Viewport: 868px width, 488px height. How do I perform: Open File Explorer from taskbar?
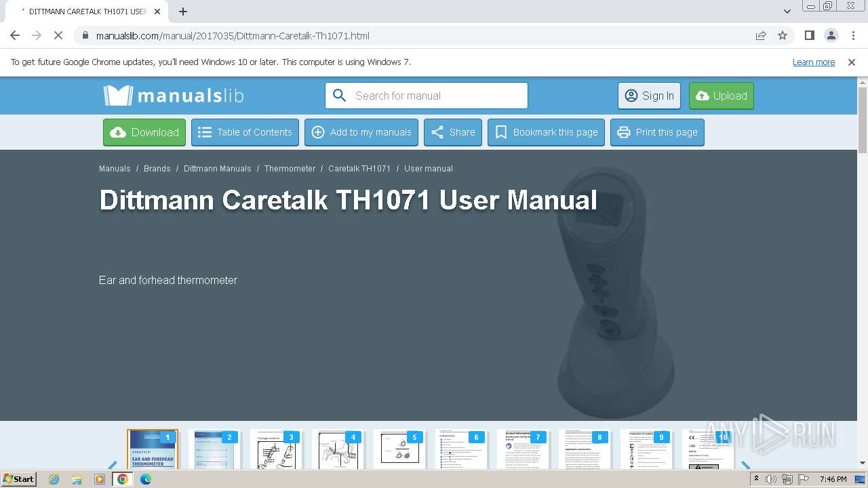[77, 479]
